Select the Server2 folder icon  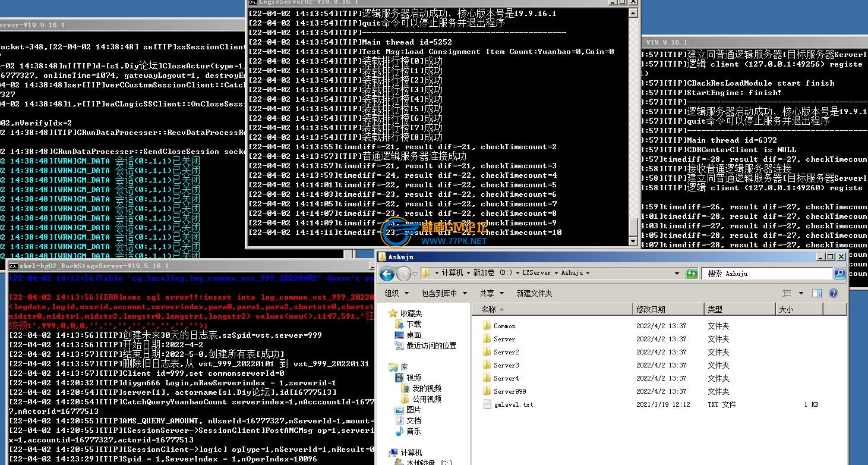pyautogui.click(x=487, y=352)
